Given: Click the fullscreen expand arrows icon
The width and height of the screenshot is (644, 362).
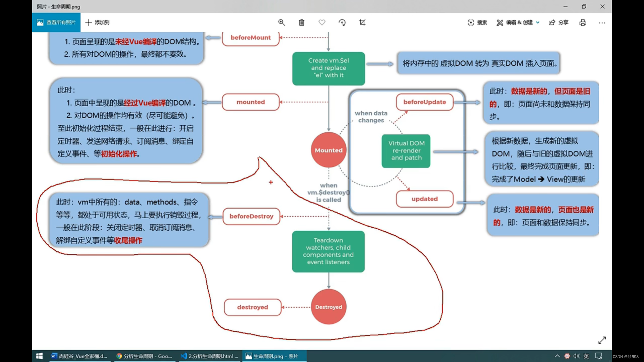Looking at the screenshot, I should click(x=602, y=340).
